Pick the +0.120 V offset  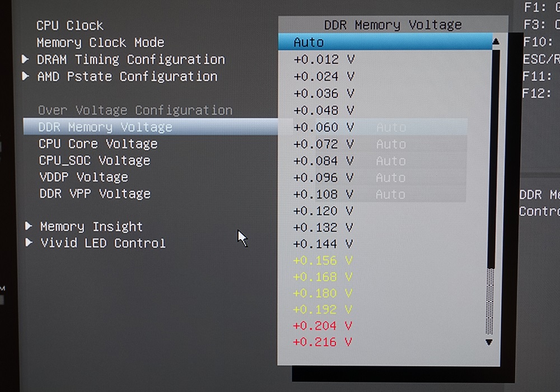point(324,211)
